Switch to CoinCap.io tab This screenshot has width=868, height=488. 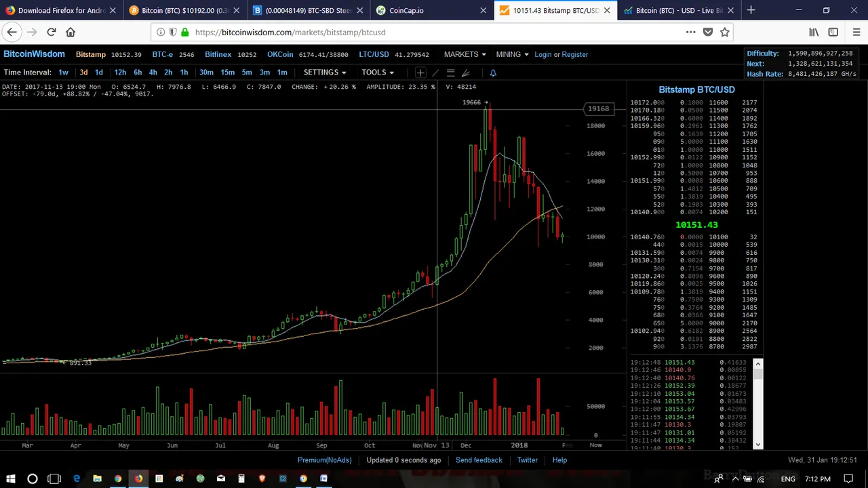[431, 10]
